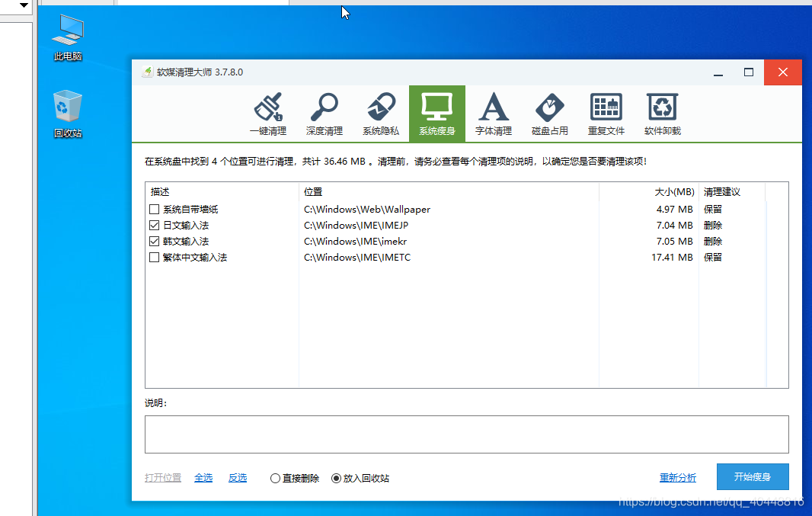The image size is (812, 516).
Task: Click inside the 说明 description box
Action: [467, 434]
